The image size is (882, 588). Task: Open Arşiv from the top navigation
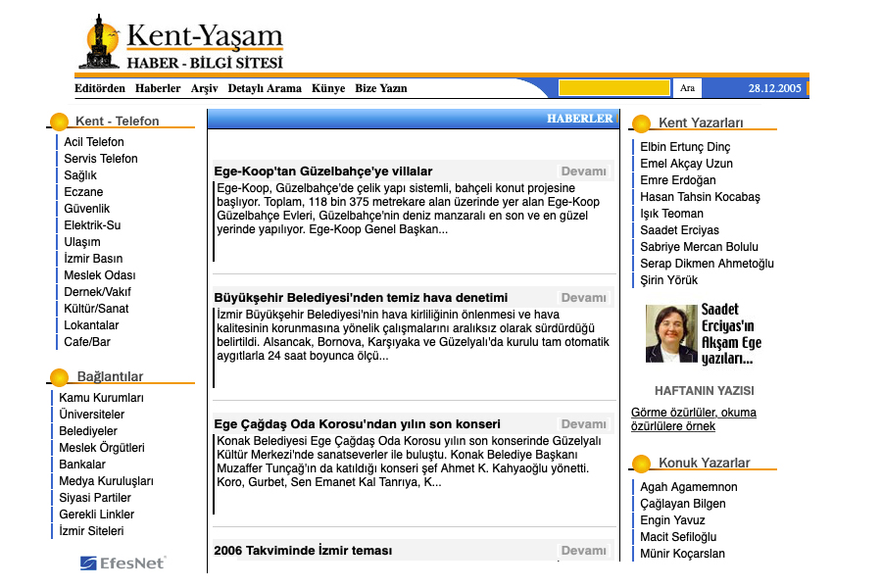point(204,88)
